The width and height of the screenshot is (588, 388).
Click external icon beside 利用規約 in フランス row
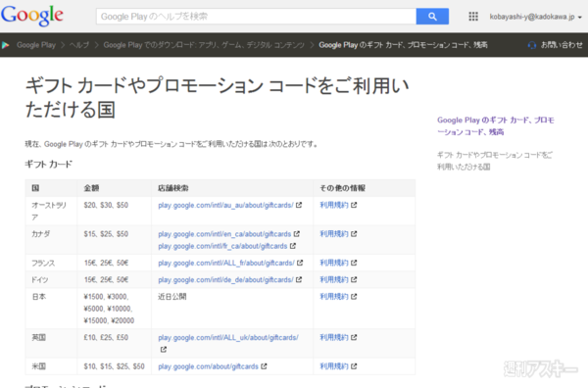pyautogui.click(x=354, y=263)
